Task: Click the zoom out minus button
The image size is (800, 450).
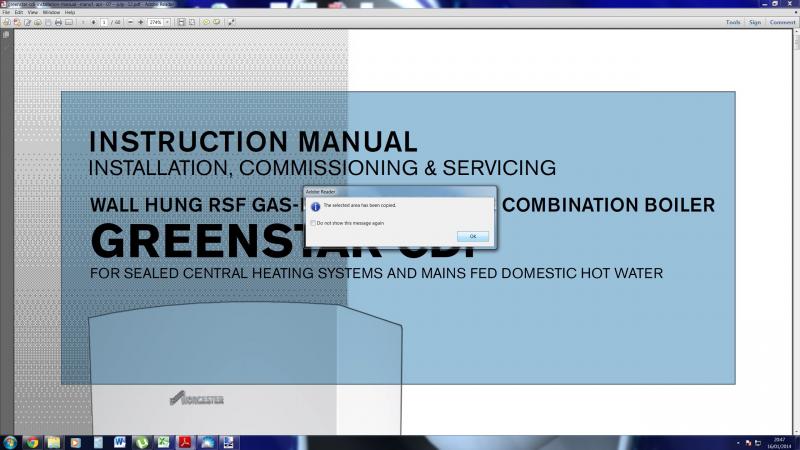Action: pyautogui.click(x=129, y=21)
